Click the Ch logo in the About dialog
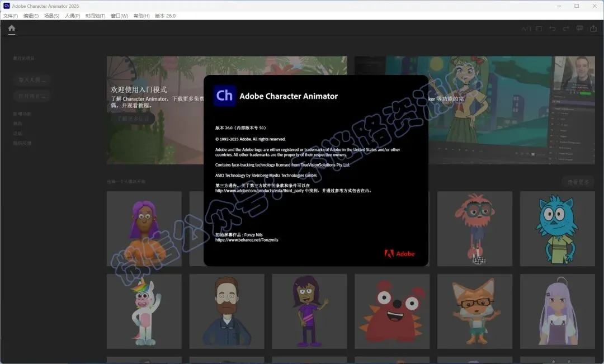The height and width of the screenshot is (364, 604). 225,96
